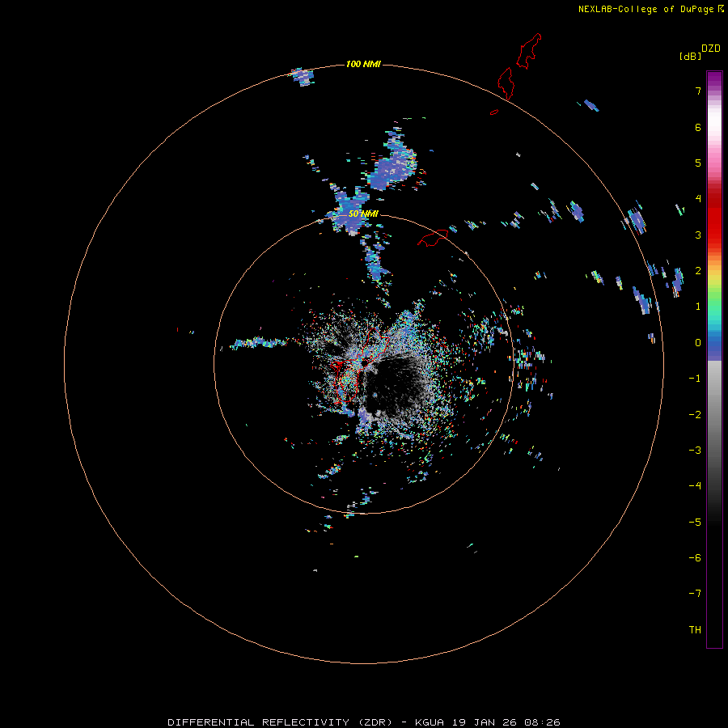
Task: Click the "19 JAN 26" date in the caption
Action: click(x=485, y=722)
